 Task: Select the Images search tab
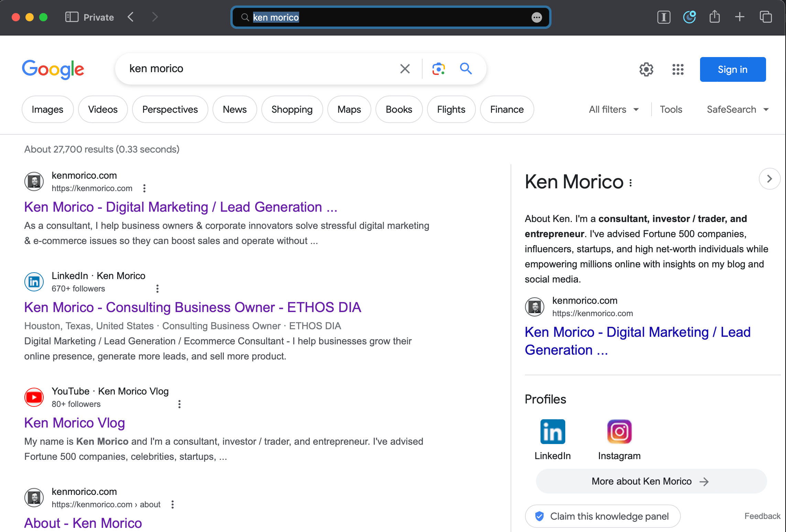point(47,109)
